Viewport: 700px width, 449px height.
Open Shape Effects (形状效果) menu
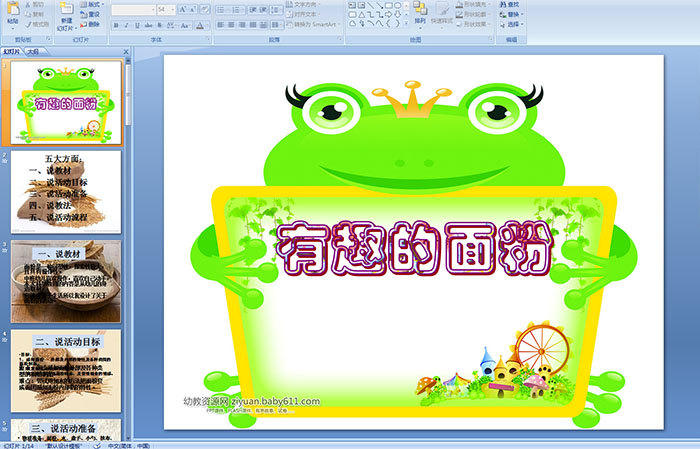pos(473,24)
